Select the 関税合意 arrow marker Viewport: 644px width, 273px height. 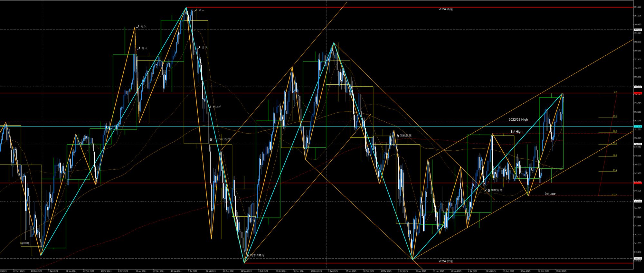(486, 190)
